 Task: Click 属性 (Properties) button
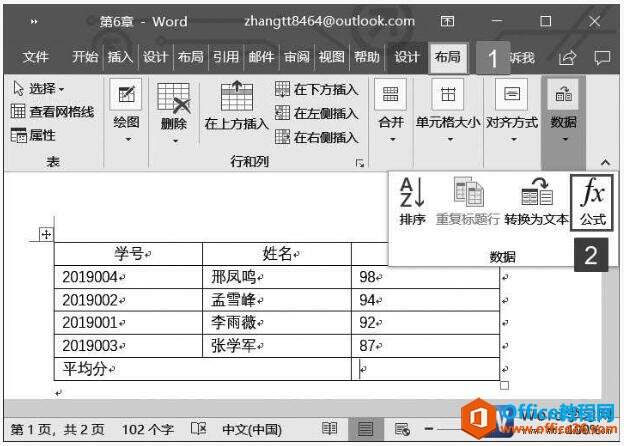point(33,135)
